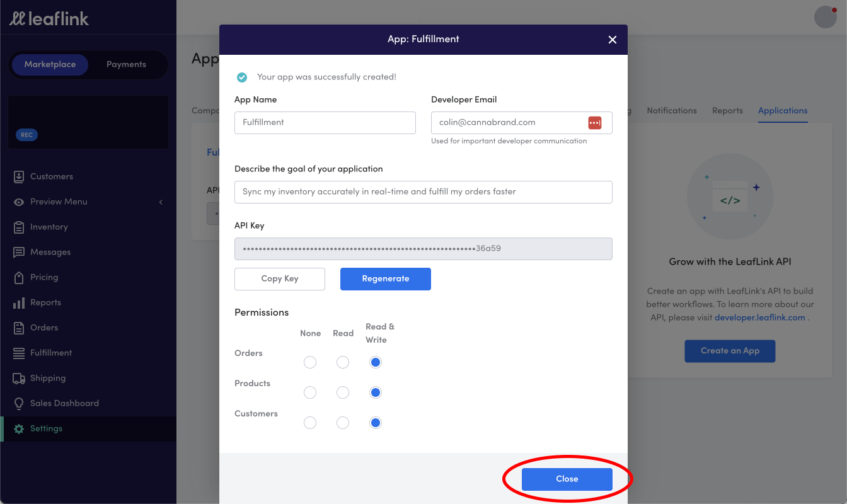Set Products permission to Read & Write
Viewport: 847px width, 504px height.
[376, 392]
